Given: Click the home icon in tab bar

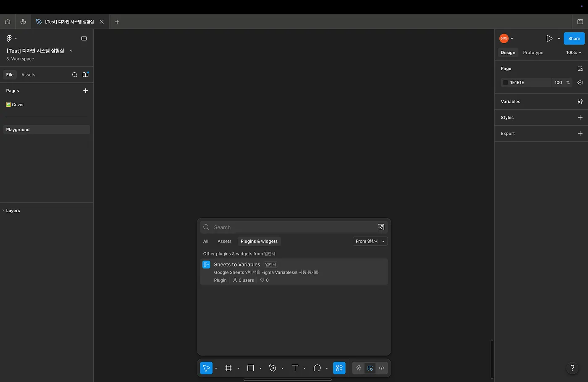Looking at the screenshot, I should pyautogui.click(x=8, y=21).
